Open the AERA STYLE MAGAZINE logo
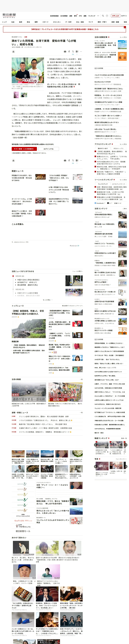This screenshot has height=644, width=129. coord(23,516)
